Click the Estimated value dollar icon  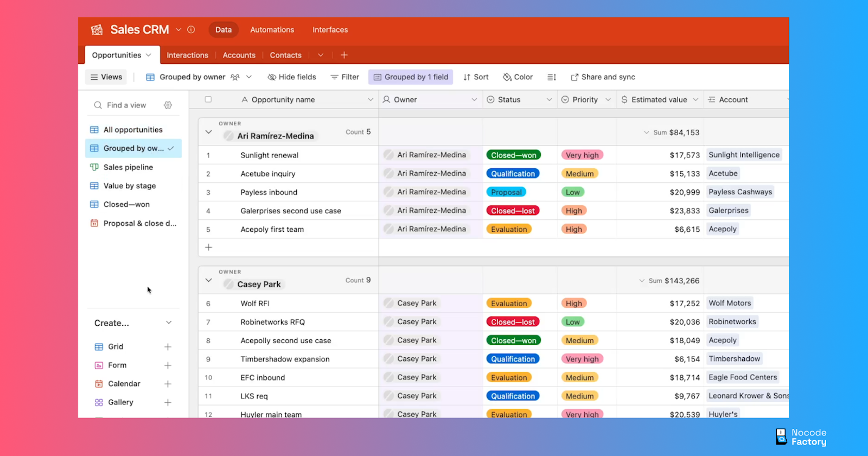pyautogui.click(x=624, y=100)
